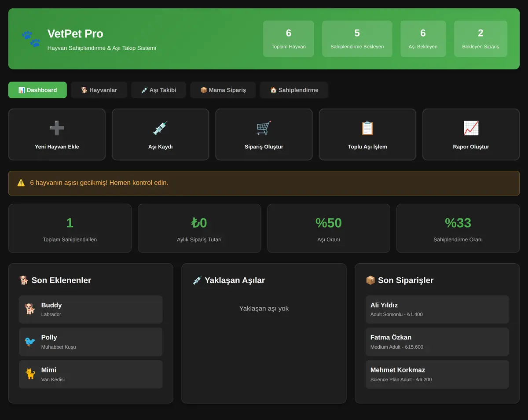Click the syringe icon beside Yaklaşan Aşılar heading

pyautogui.click(x=197, y=280)
